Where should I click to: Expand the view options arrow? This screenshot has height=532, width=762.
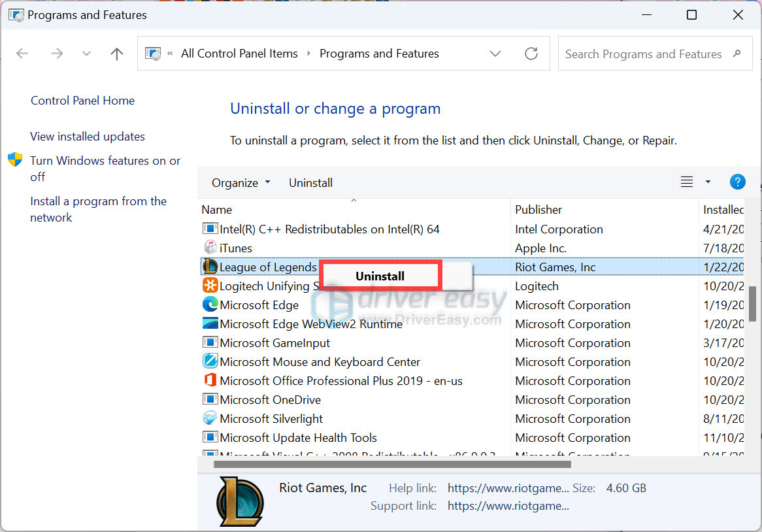tap(708, 182)
